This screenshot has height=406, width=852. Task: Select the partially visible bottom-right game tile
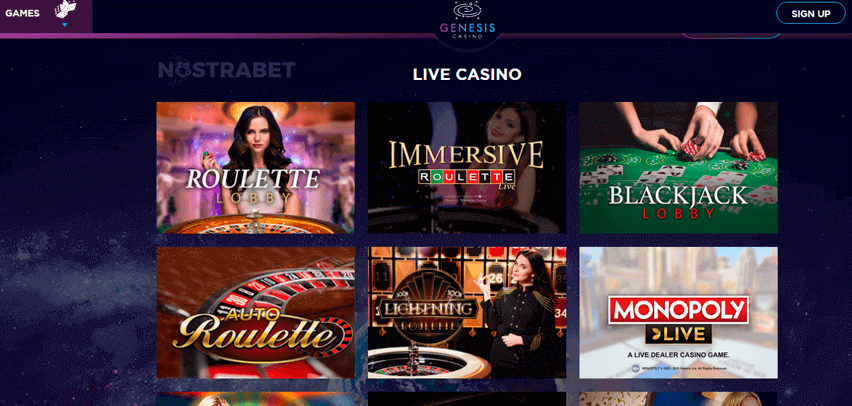tap(678, 399)
